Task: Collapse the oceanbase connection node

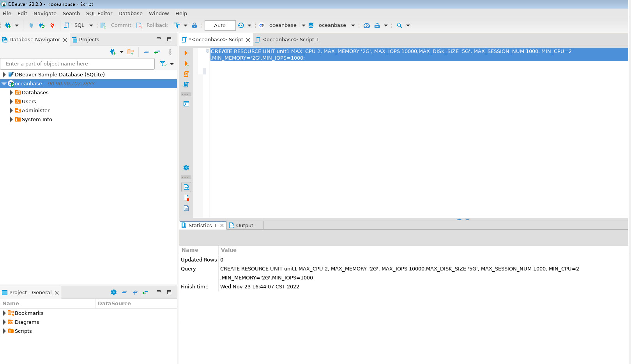Action: [4, 83]
